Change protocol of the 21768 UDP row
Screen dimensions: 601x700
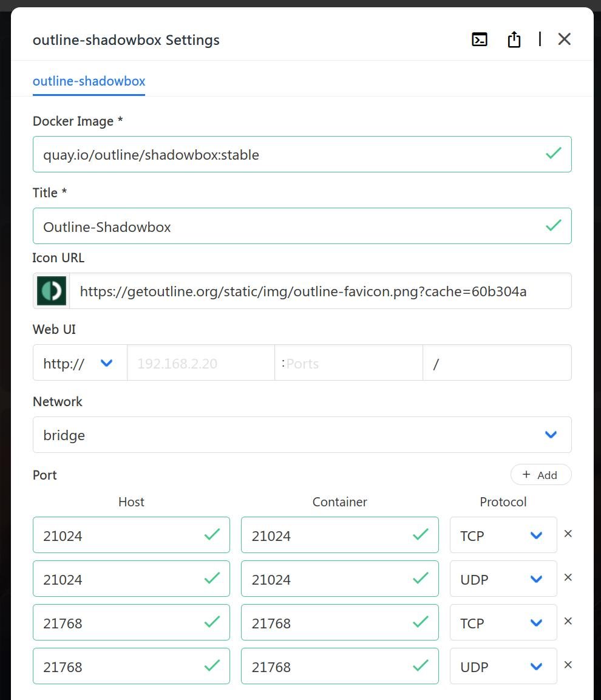(503, 666)
